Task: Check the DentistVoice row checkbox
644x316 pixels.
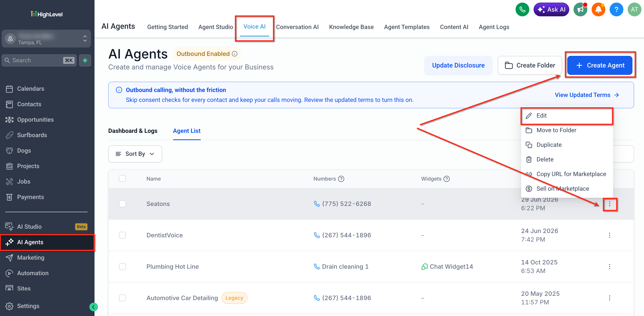Action: click(x=122, y=235)
